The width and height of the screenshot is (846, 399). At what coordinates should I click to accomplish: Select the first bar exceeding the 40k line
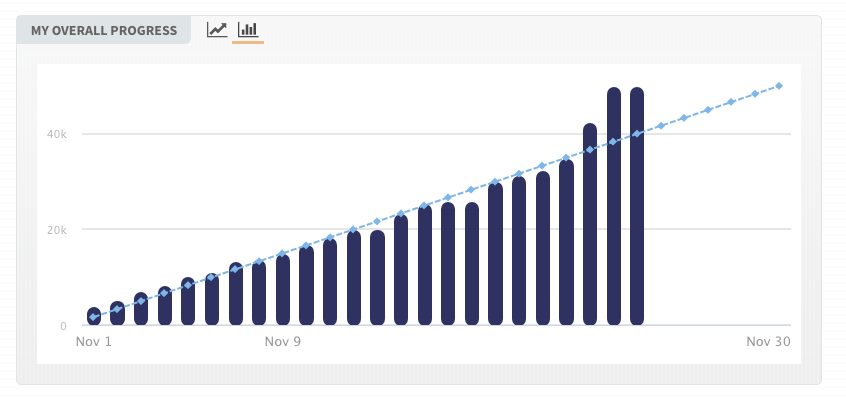tap(590, 224)
